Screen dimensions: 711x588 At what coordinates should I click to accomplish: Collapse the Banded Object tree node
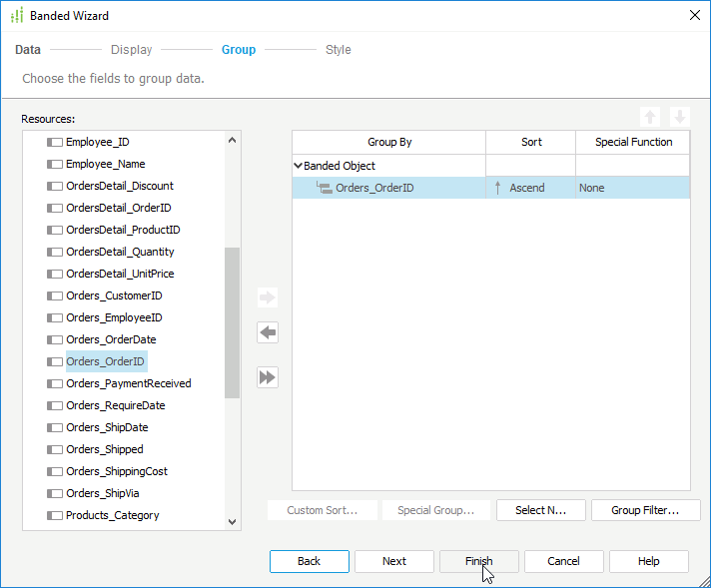(x=298, y=166)
